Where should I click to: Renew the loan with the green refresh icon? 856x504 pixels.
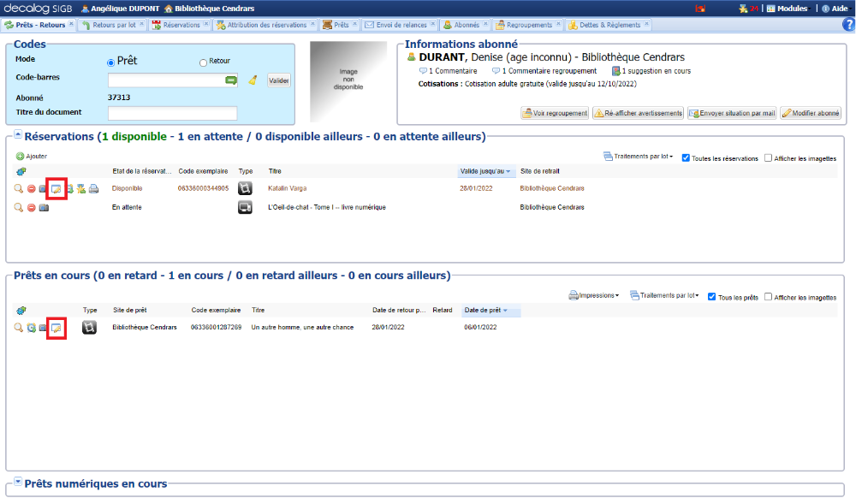pyautogui.click(x=31, y=327)
